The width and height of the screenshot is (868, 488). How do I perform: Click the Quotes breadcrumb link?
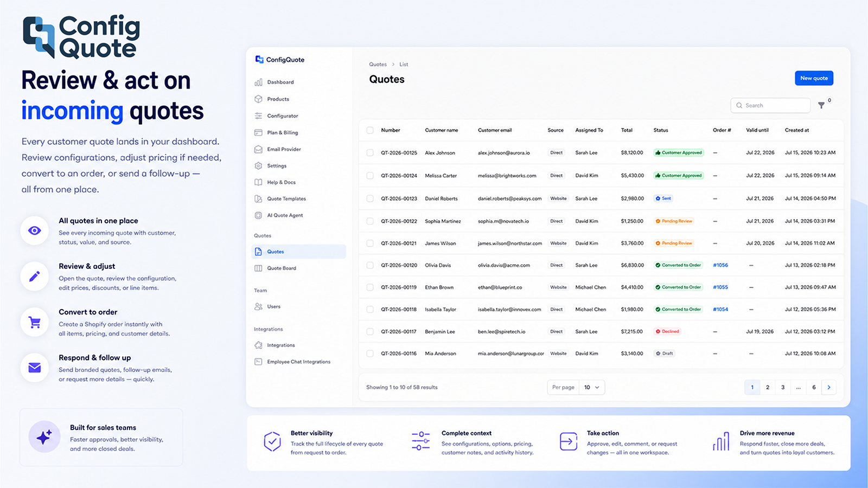pos(378,65)
